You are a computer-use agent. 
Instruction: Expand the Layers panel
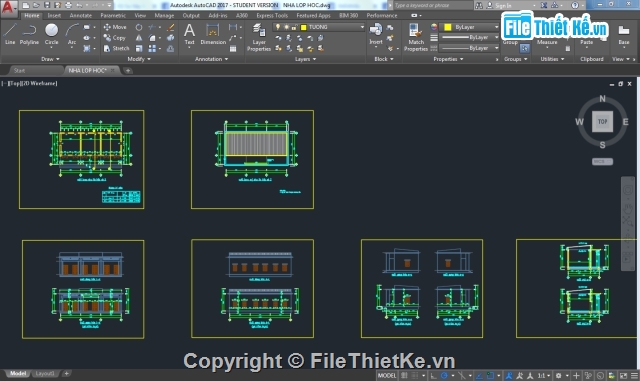(x=305, y=59)
